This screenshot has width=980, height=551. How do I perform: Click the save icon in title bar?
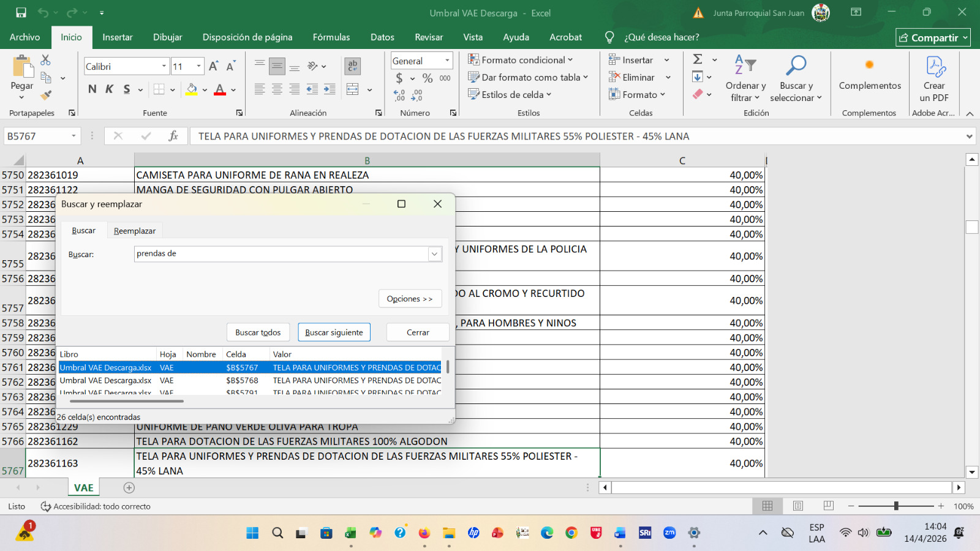pyautogui.click(x=21, y=13)
